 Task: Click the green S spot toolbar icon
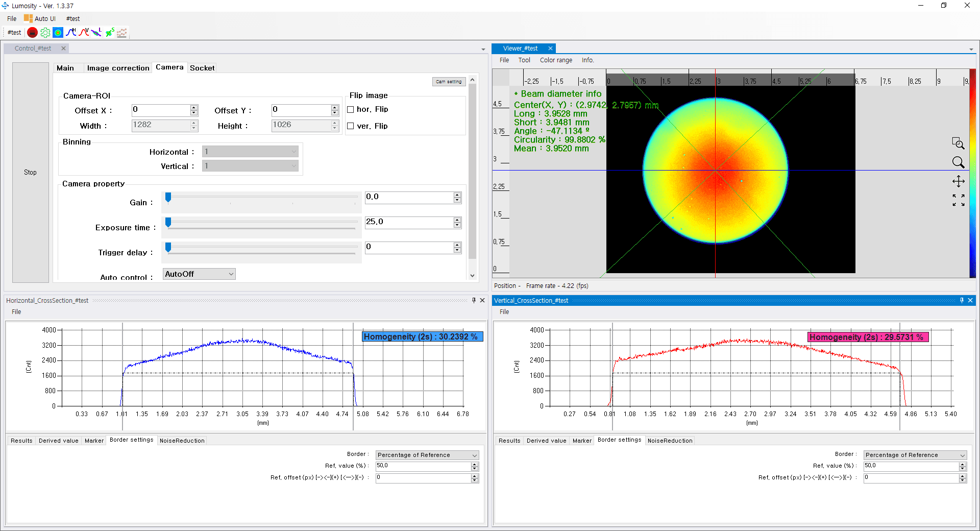(109, 33)
